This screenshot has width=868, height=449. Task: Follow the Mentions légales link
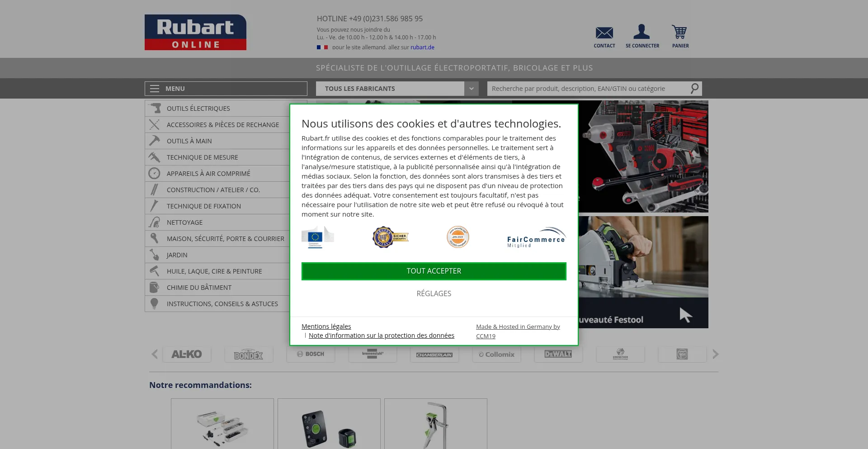pyautogui.click(x=326, y=326)
